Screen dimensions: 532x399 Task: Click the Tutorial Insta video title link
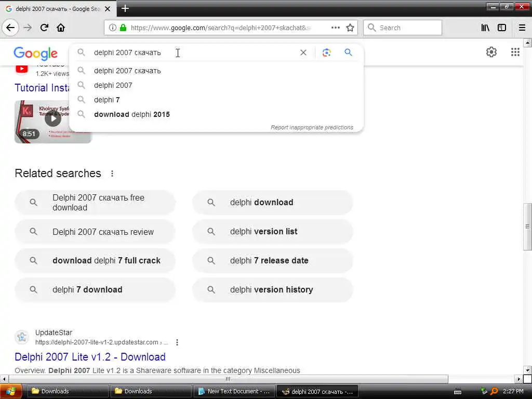(42, 88)
